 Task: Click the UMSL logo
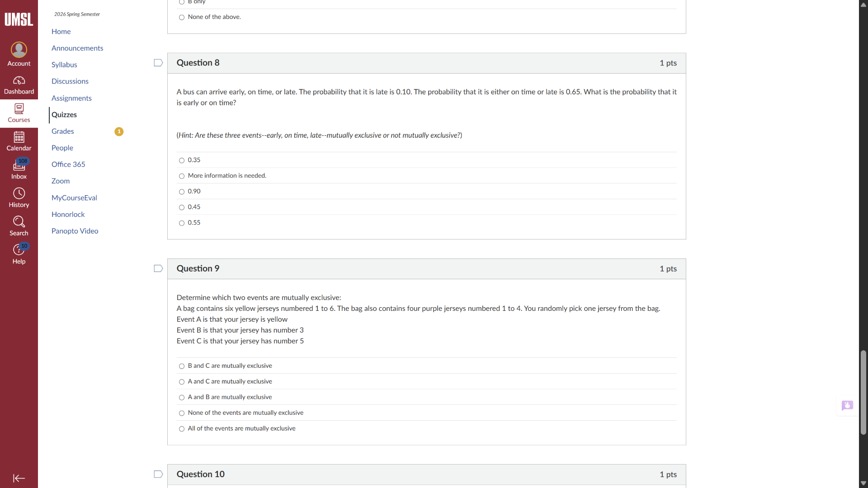click(19, 19)
